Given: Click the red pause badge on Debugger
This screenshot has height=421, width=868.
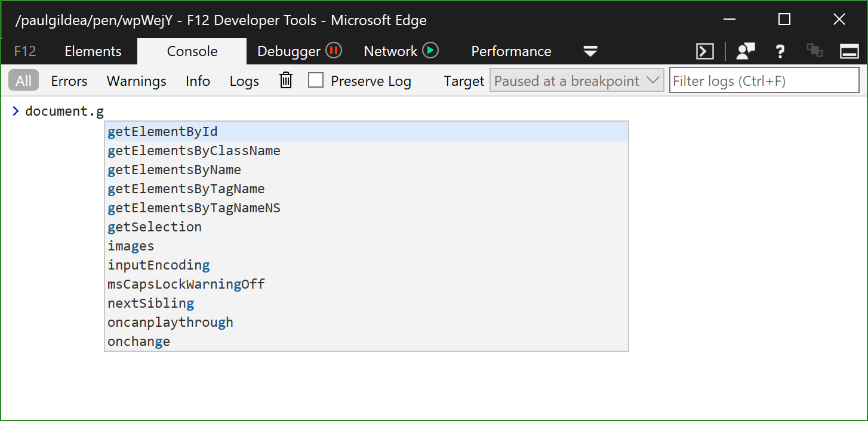Looking at the screenshot, I should click(x=334, y=50).
